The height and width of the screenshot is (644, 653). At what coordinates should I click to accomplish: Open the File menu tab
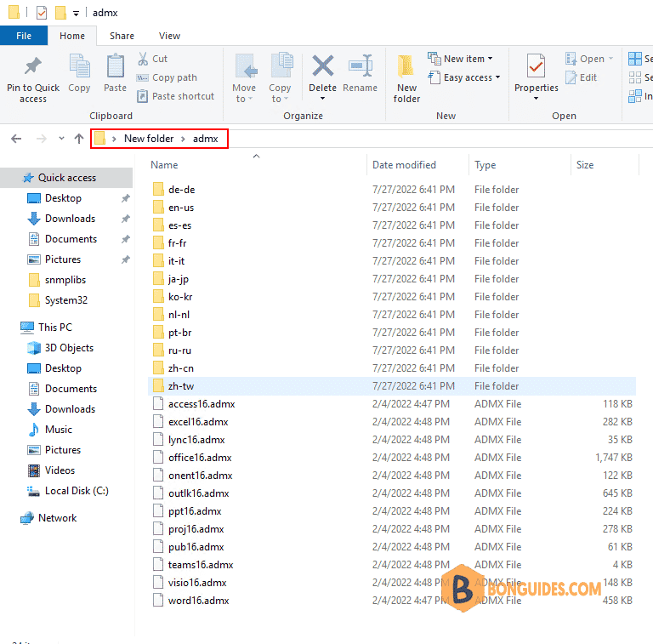[24, 36]
